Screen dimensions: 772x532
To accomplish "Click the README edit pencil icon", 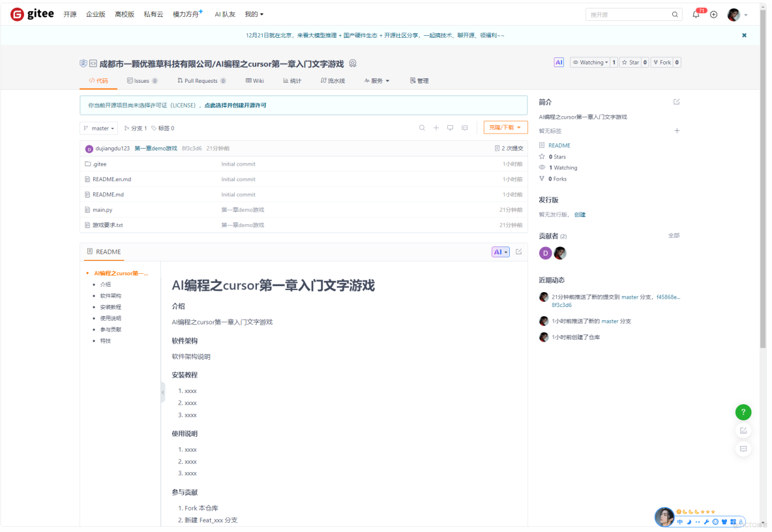I will [x=518, y=252].
